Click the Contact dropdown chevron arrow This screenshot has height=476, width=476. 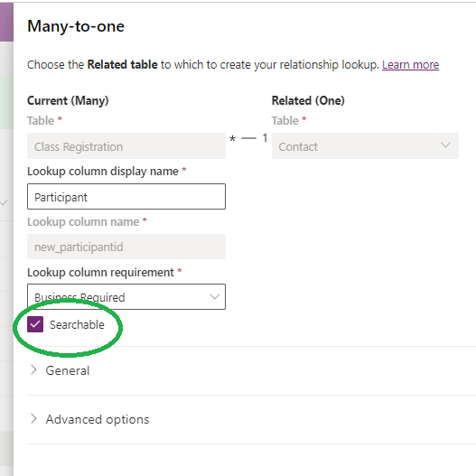click(x=445, y=145)
